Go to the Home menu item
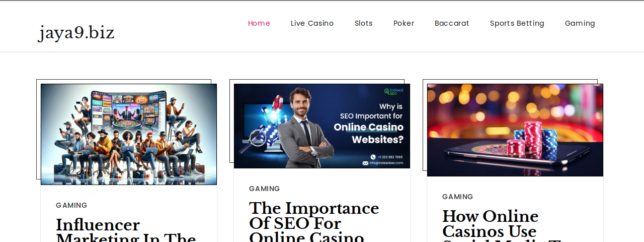This screenshot has height=242, width=644. point(259,23)
